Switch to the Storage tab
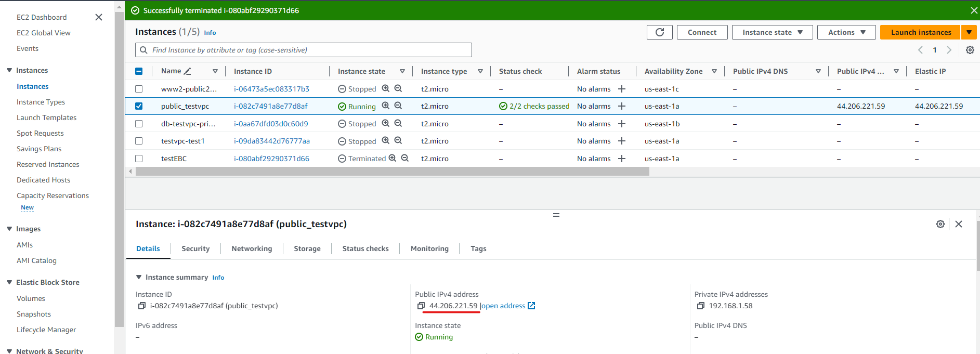Image resolution: width=980 pixels, height=354 pixels. pos(307,248)
